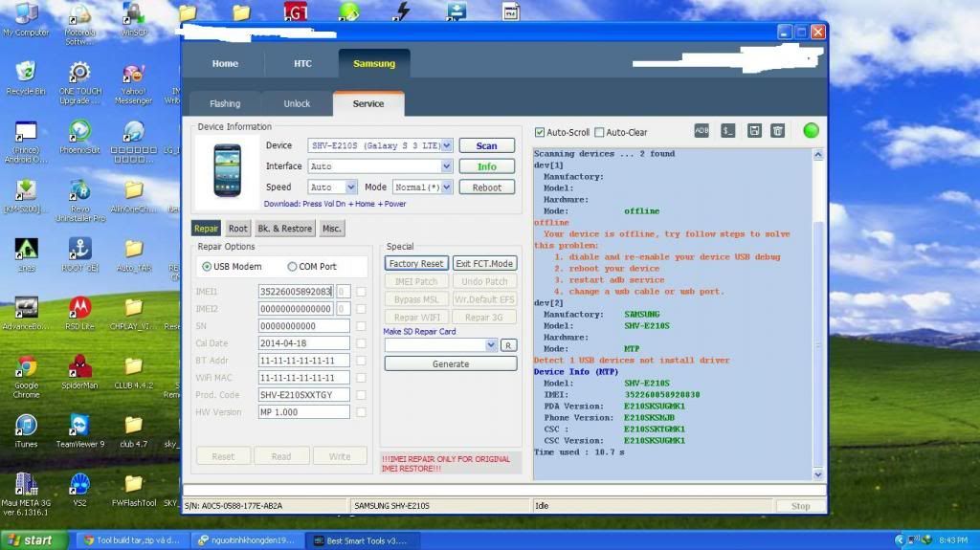Click the Scan button
The width and height of the screenshot is (980, 550).
pyautogui.click(x=487, y=145)
